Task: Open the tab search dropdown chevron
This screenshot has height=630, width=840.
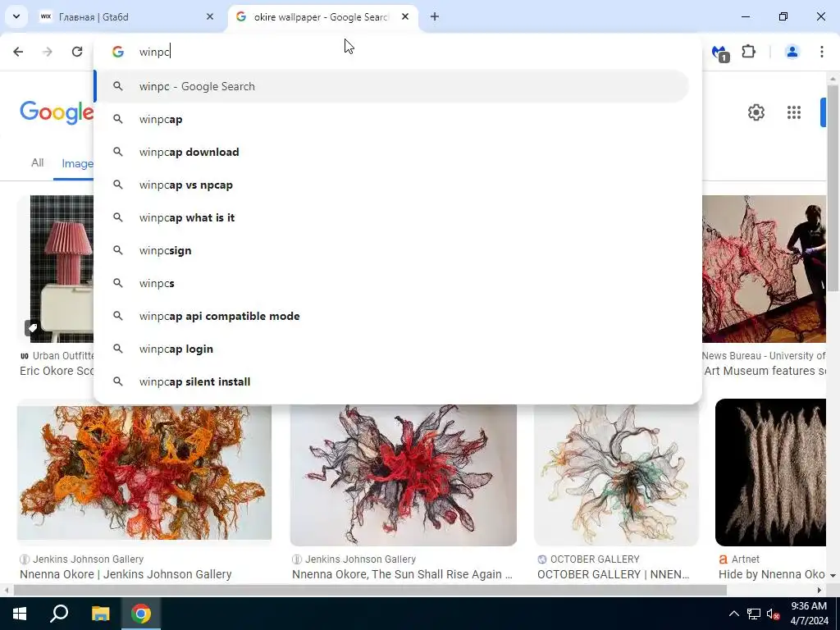Action: click(x=16, y=16)
